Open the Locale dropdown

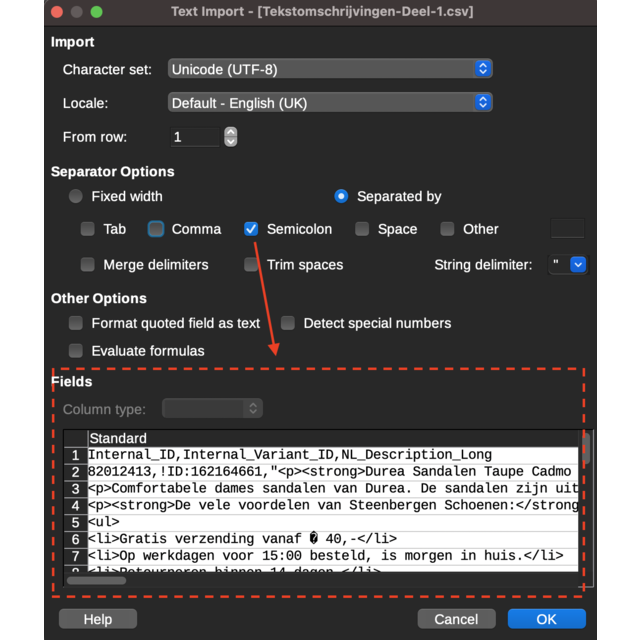tap(330, 103)
